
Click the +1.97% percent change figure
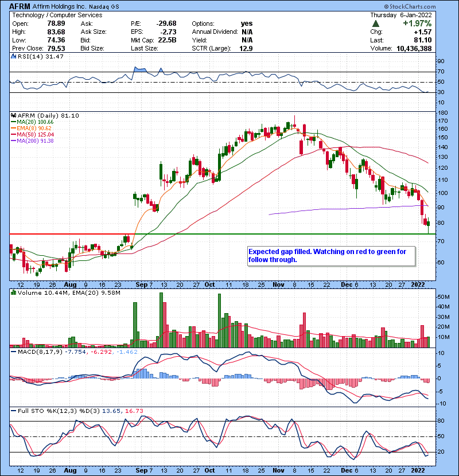coord(417,24)
